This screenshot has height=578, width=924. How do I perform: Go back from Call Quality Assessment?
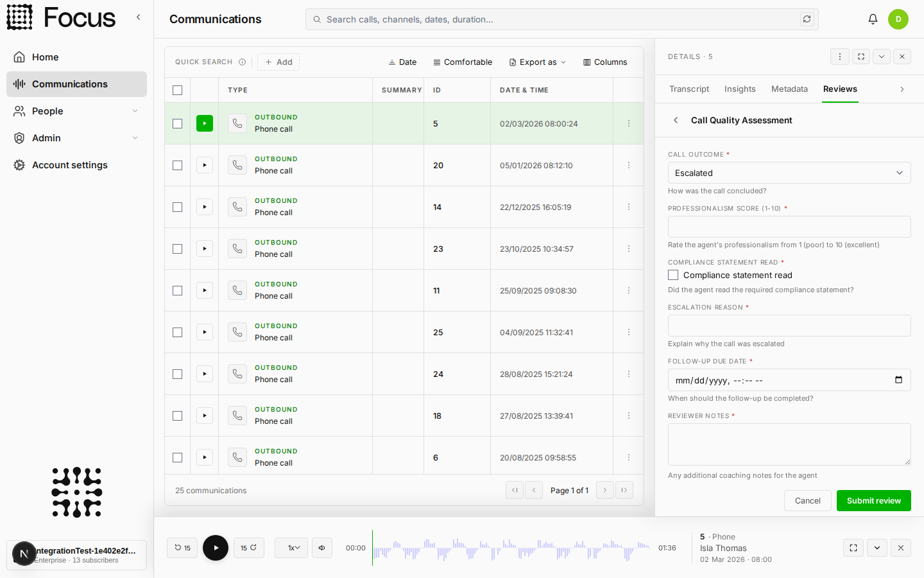click(676, 120)
